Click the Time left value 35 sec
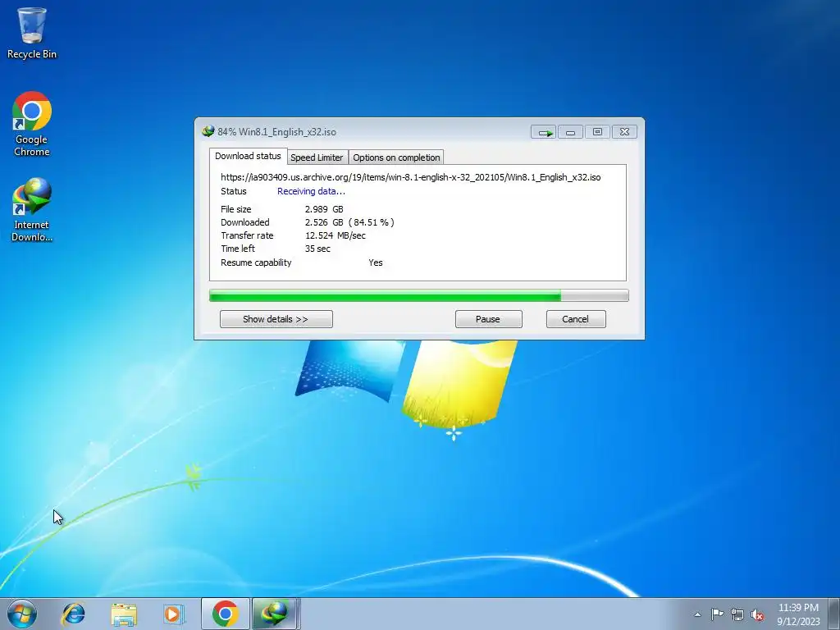 pyautogui.click(x=317, y=249)
